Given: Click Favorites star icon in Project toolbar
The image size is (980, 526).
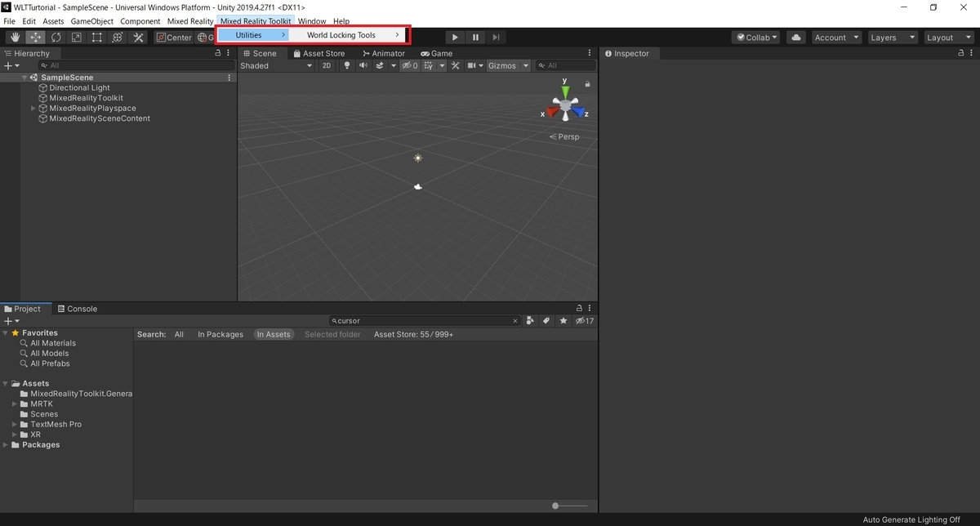Looking at the screenshot, I should (563, 321).
